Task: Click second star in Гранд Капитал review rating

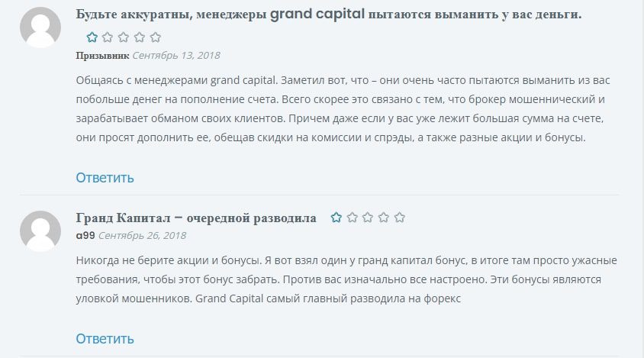Action: click(x=352, y=218)
